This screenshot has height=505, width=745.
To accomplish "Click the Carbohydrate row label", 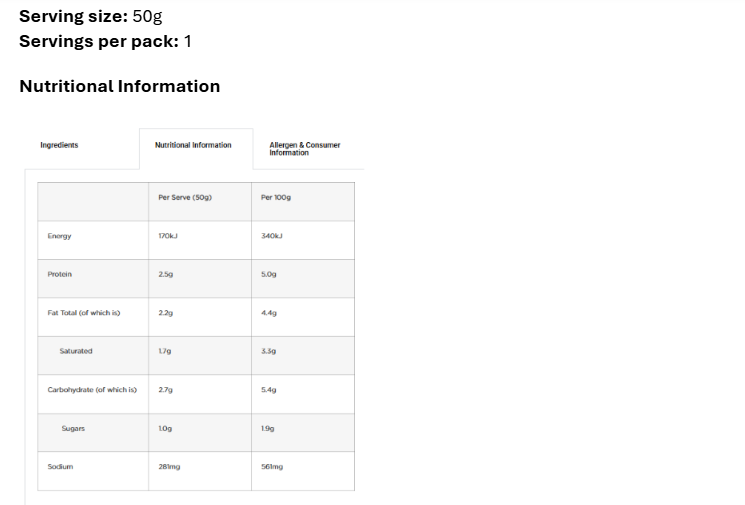I will point(92,390).
